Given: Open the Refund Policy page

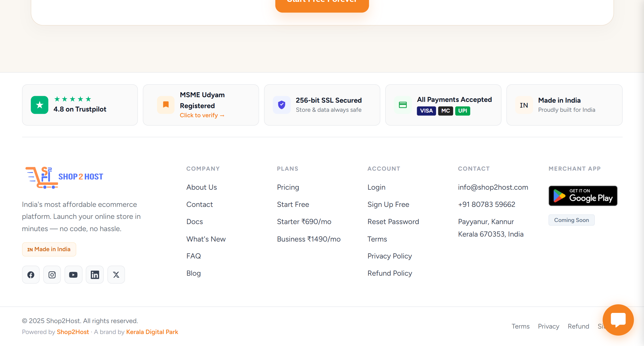Looking at the screenshot, I should (x=390, y=273).
